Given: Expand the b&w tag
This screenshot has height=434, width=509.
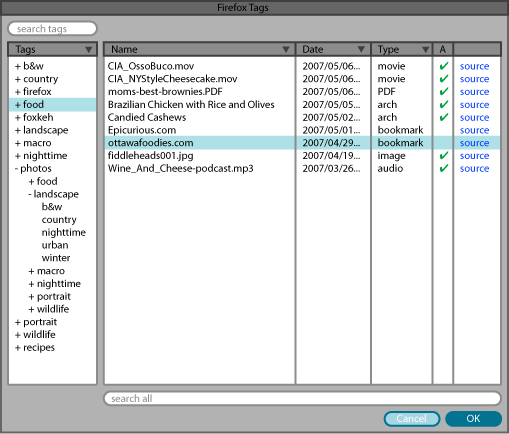Looking at the screenshot, I should coord(18,66).
